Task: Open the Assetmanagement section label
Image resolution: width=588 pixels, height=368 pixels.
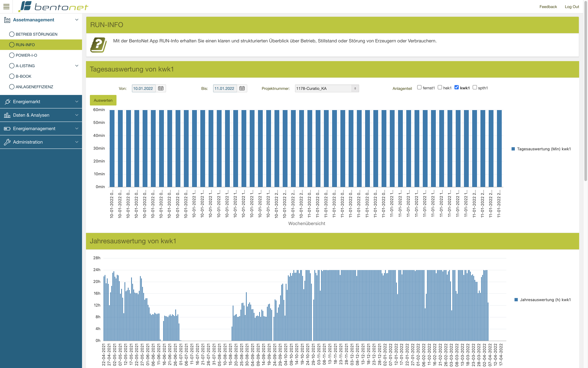Action: click(x=33, y=20)
